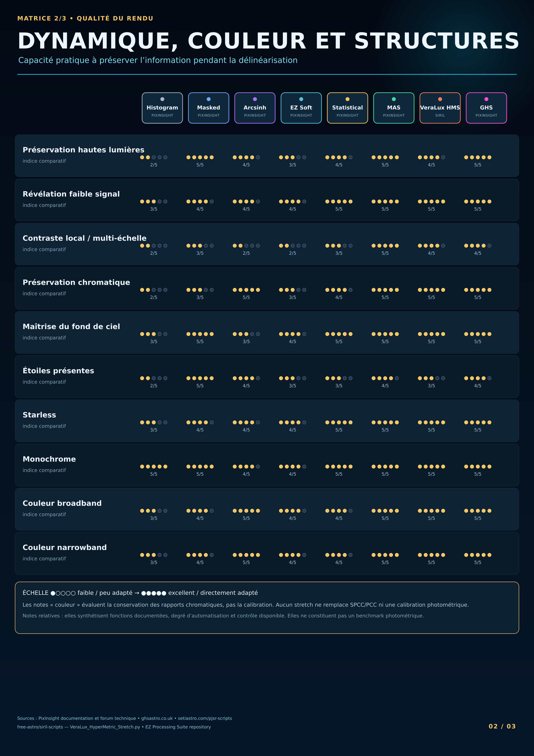
Task: Click the row title 'Monochrome'
Action: (x=49, y=459)
